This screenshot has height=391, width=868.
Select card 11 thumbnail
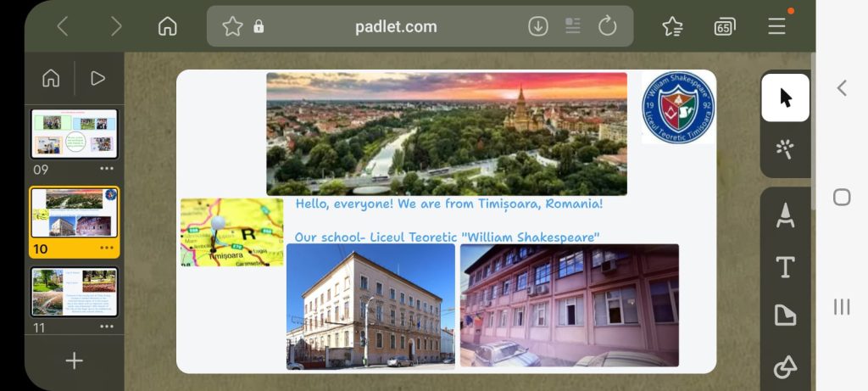(75, 292)
